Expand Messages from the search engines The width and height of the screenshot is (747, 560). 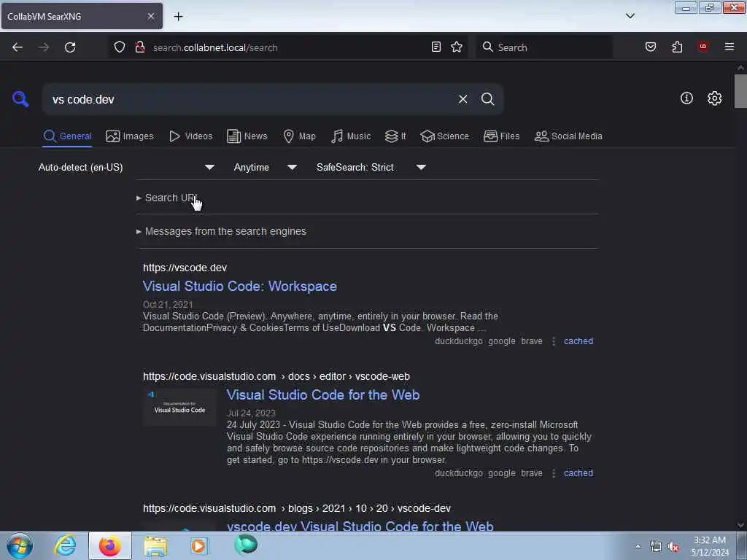pos(222,231)
